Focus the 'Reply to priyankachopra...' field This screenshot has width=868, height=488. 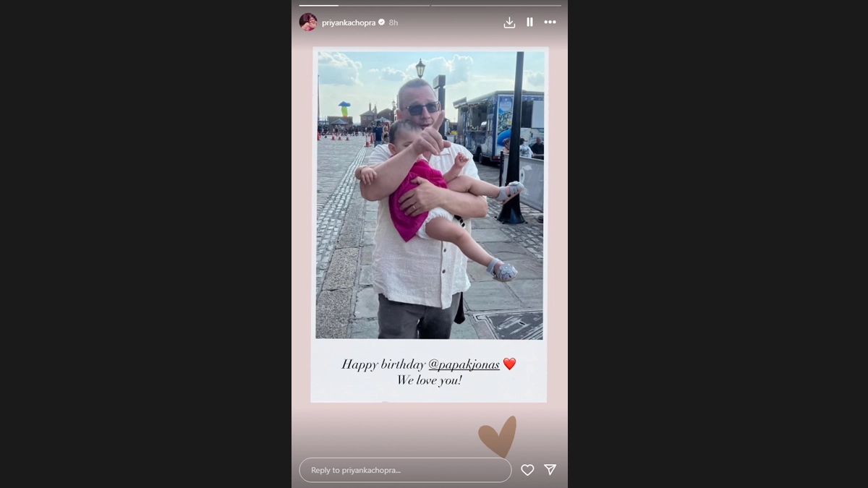click(405, 470)
